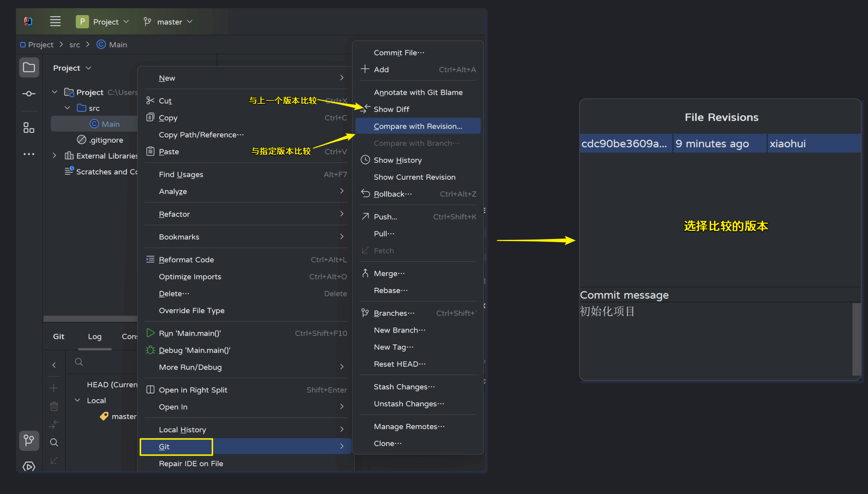This screenshot has width=868, height=494.
Task: Switch to the Log tab
Action: 95,336
